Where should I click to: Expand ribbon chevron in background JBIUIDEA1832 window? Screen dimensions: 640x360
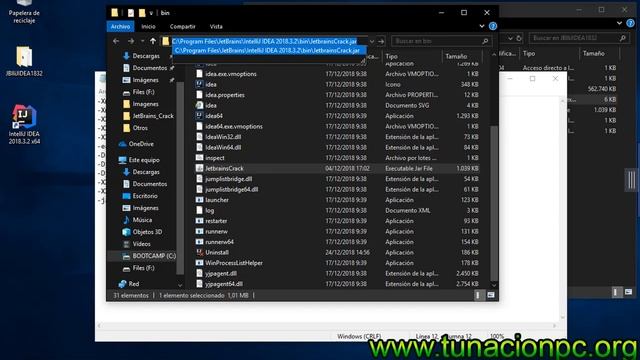pos(619,23)
